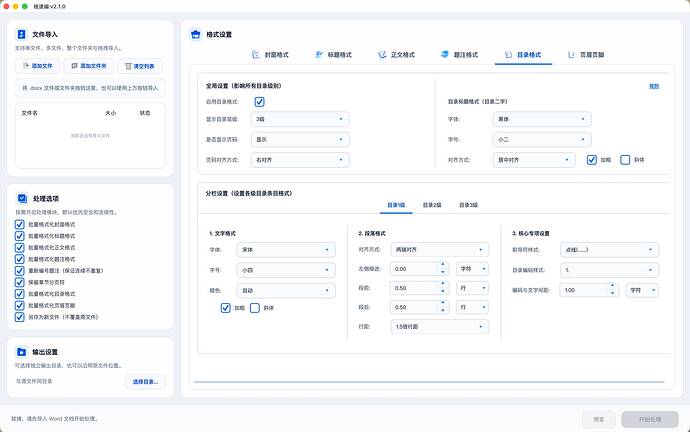Image resolution: width=690 pixels, height=432 pixels.
Task: Toggle 批量格式化题注格式 checkbox
Action: coord(19,259)
